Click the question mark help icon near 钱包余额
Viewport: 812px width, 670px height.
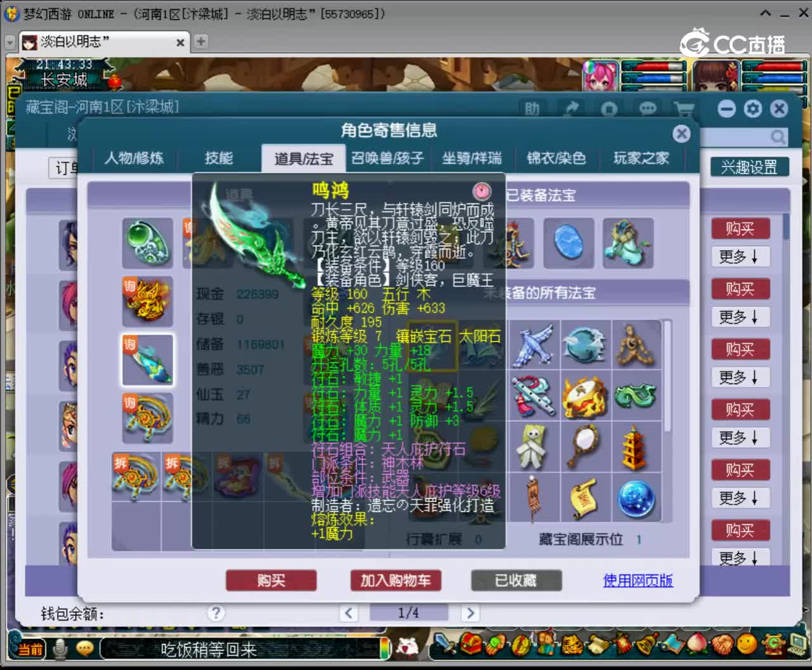pyautogui.click(x=216, y=613)
